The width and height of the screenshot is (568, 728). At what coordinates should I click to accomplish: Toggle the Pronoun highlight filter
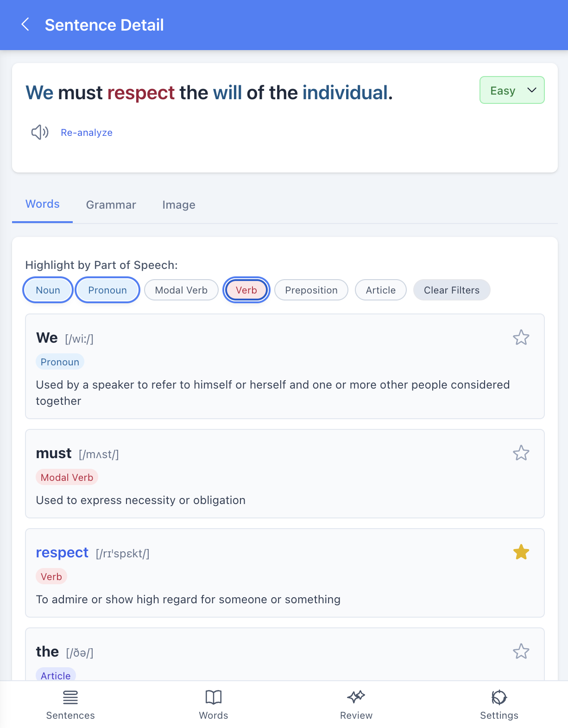(x=107, y=290)
